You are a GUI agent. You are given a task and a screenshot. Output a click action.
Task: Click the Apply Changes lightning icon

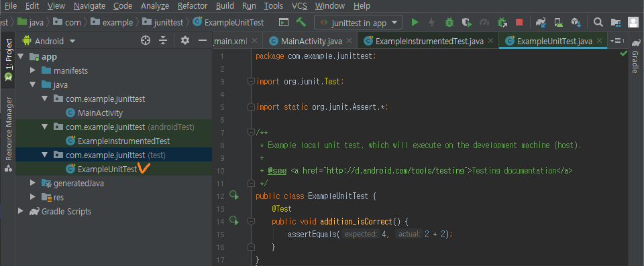(431, 23)
